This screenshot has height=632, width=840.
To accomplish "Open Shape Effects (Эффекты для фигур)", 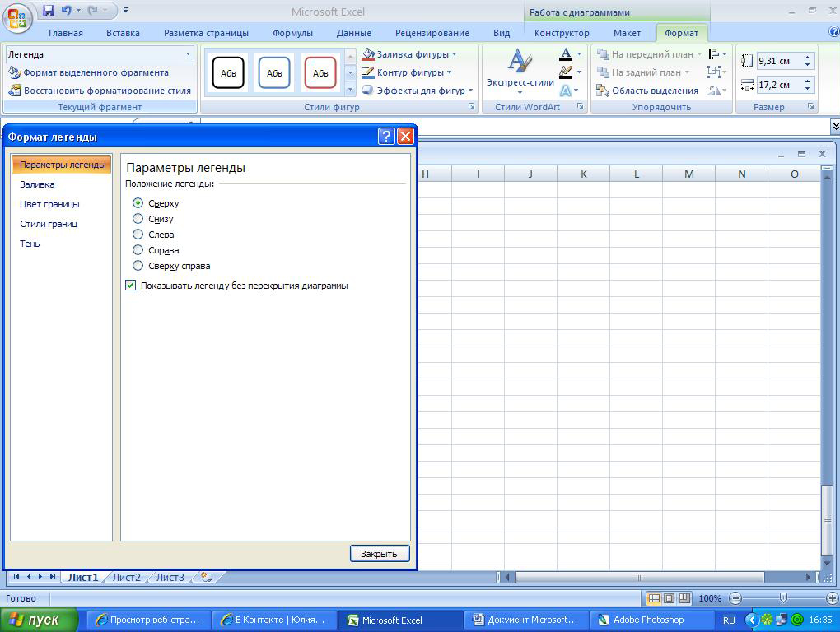I will click(x=418, y=91).
